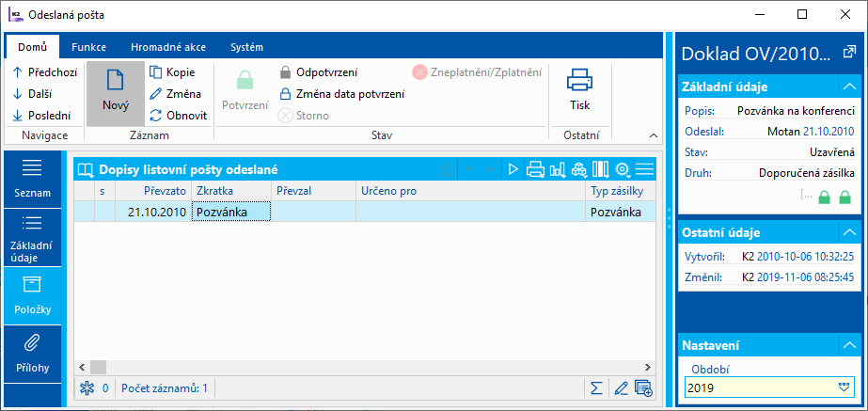Select the Pozvánka cell in Zkratka column
The height and width of the screenshot is (411, 868).
pos(231,212)
